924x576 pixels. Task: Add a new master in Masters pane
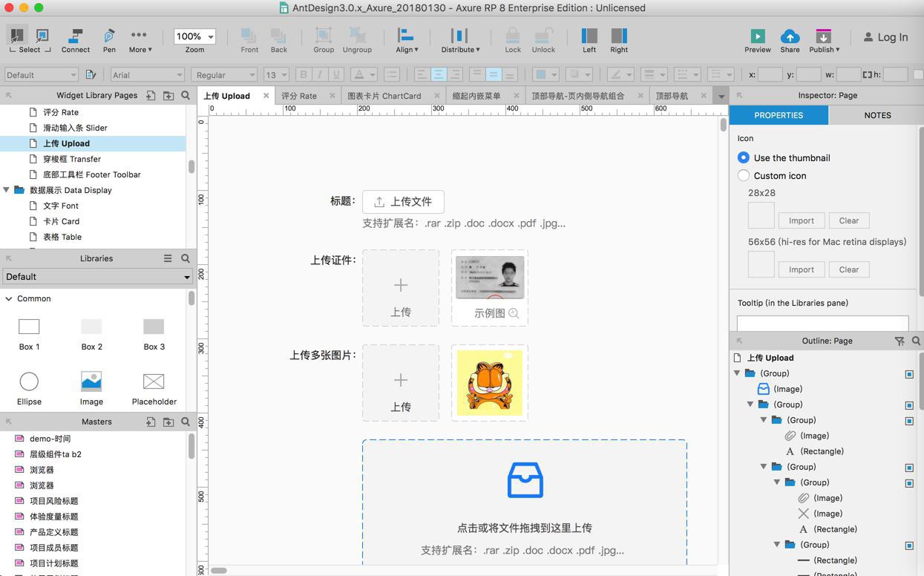pos(151,422)
